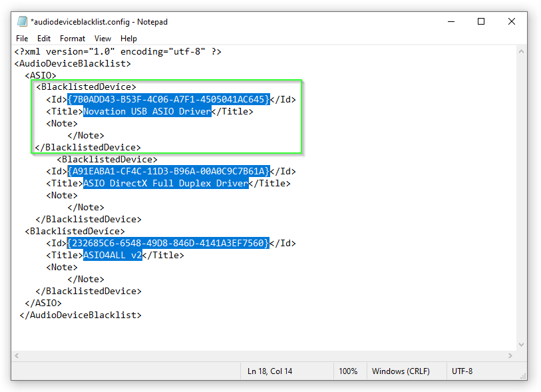Click the ASIO4ALL v2 title text
This screenshot has width=541, height=392.
click(112, 256)
